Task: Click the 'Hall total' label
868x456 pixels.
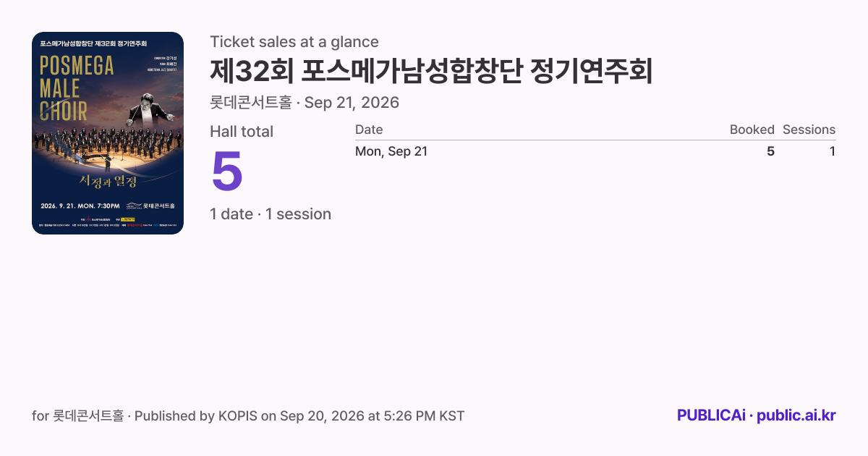Action: [242, 132]
